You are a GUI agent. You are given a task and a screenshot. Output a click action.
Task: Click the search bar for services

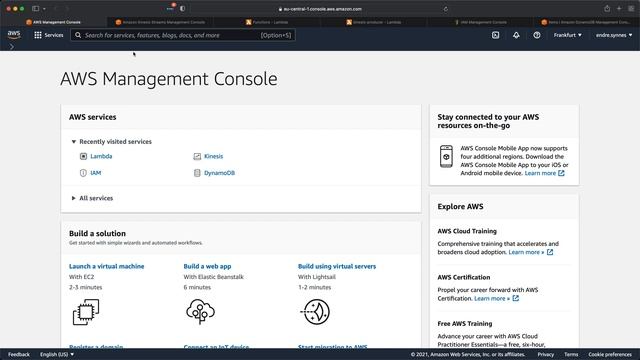tap(183, 35)
